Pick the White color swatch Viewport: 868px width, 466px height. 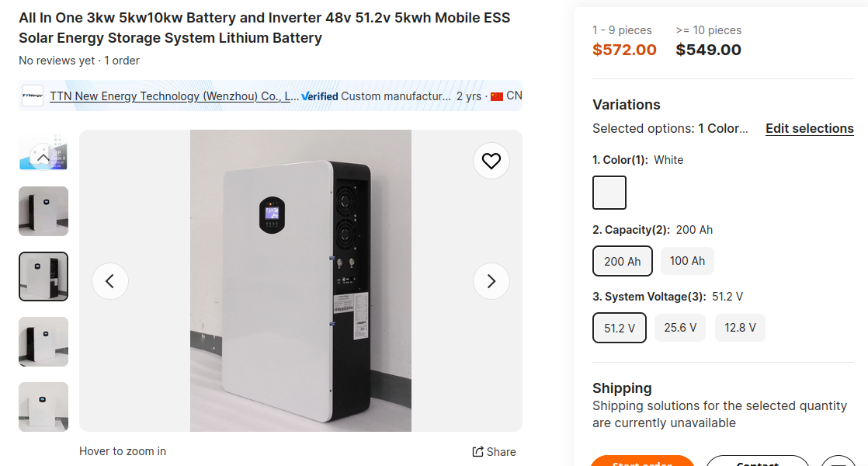609,193
